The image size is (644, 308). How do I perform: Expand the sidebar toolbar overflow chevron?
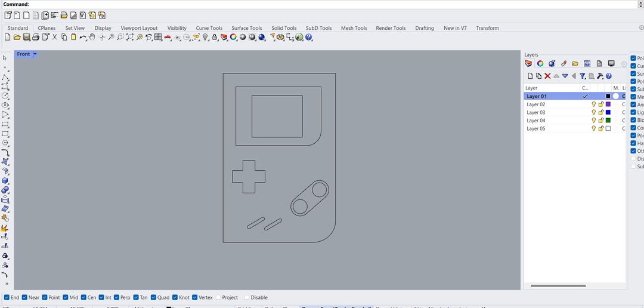pyautogui.click(x=7, y=284)
